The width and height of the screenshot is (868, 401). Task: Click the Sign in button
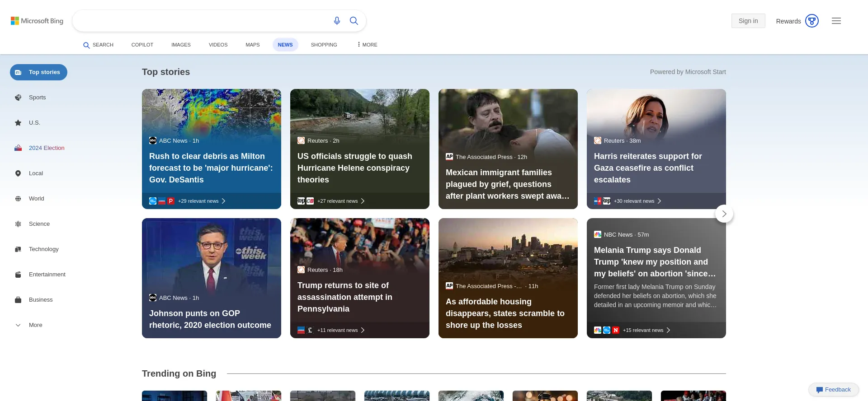748,21
